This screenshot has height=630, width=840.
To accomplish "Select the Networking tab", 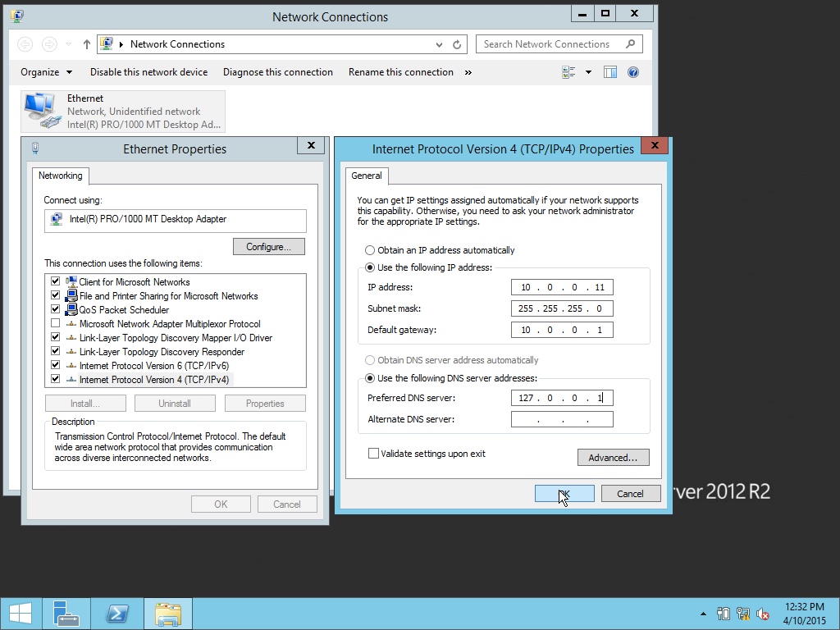I will (x=61, y=176).
